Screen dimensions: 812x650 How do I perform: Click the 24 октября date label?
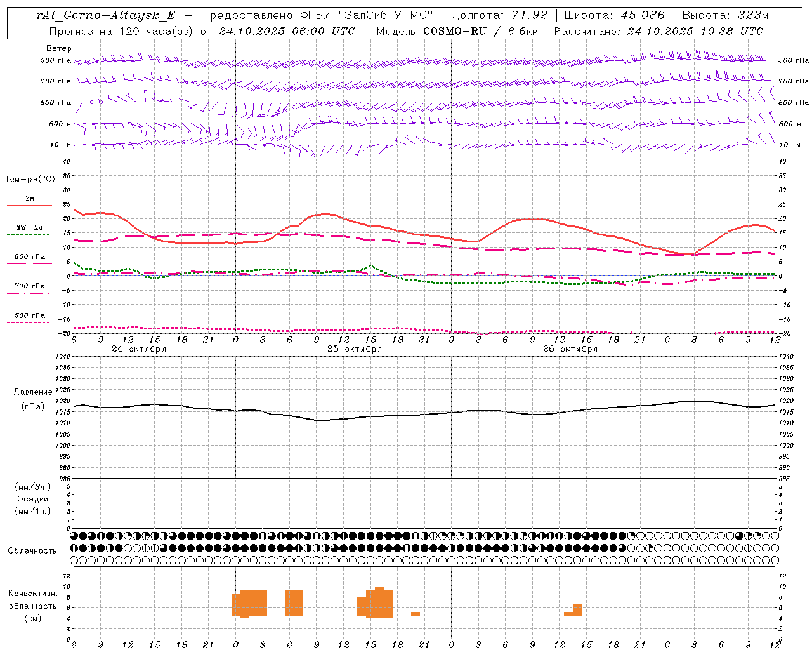click(x=139, y=349)
